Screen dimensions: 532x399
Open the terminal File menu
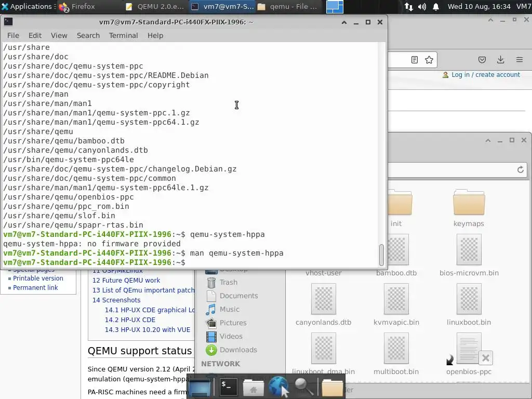pos(13,36)
